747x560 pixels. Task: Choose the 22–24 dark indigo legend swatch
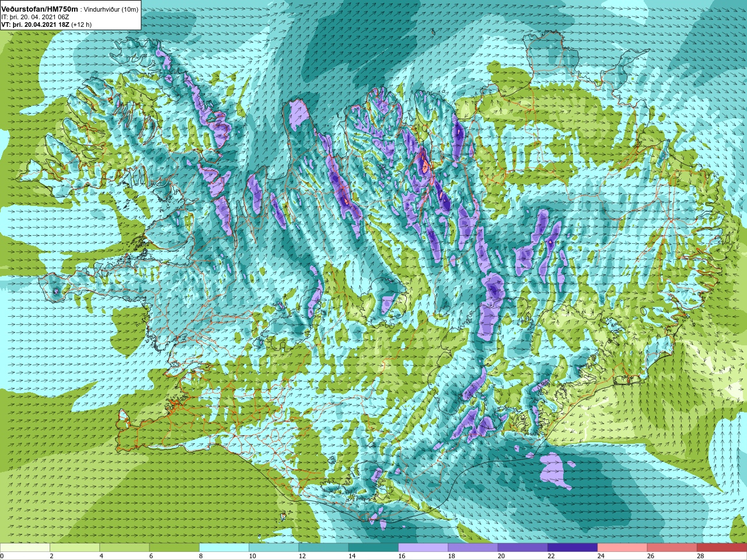[x=573, y=548]
